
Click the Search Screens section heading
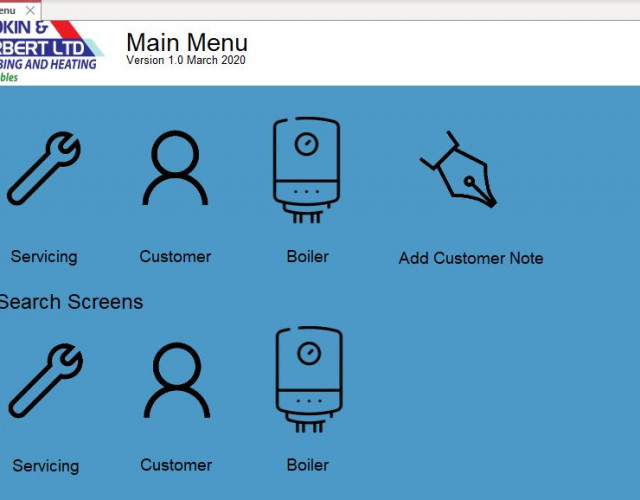click(71, 302)
